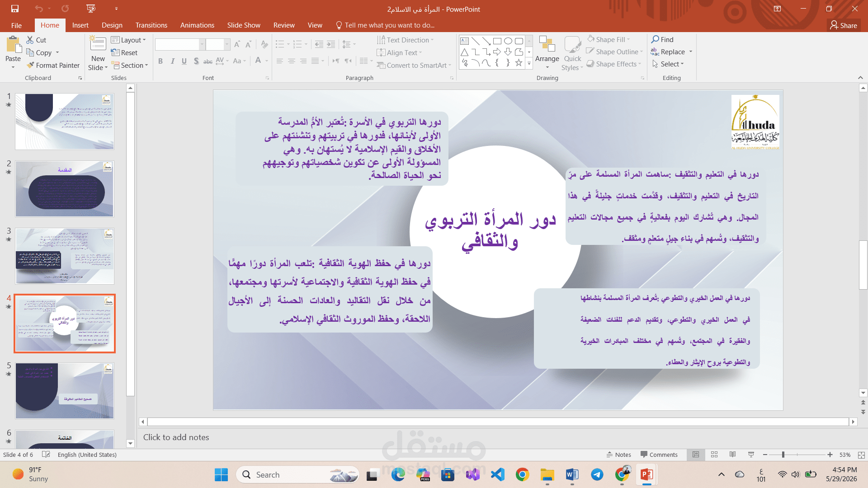
Task: Click the Save icon in Quick Access Toolbar
Action: pyautogui.click(x=15, y=9)
